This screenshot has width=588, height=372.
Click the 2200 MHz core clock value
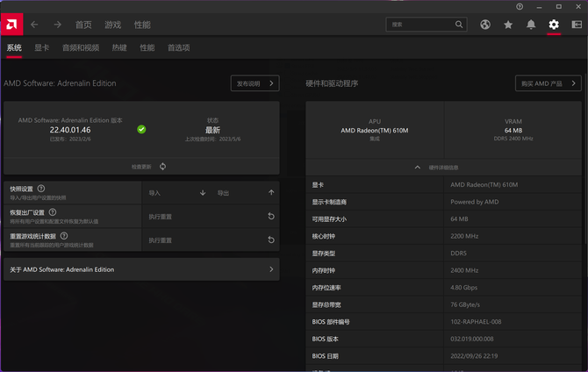tap(464, 236)
